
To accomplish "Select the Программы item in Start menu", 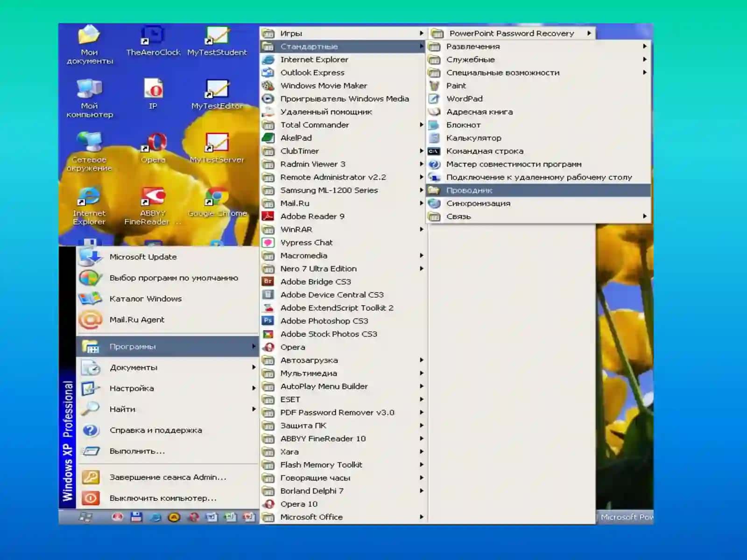I will pos(168,347).
